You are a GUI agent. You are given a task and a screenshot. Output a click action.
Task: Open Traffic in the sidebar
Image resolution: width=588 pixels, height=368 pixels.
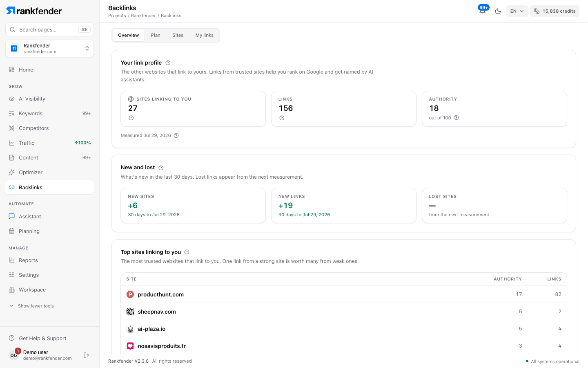tap(50, 143)
